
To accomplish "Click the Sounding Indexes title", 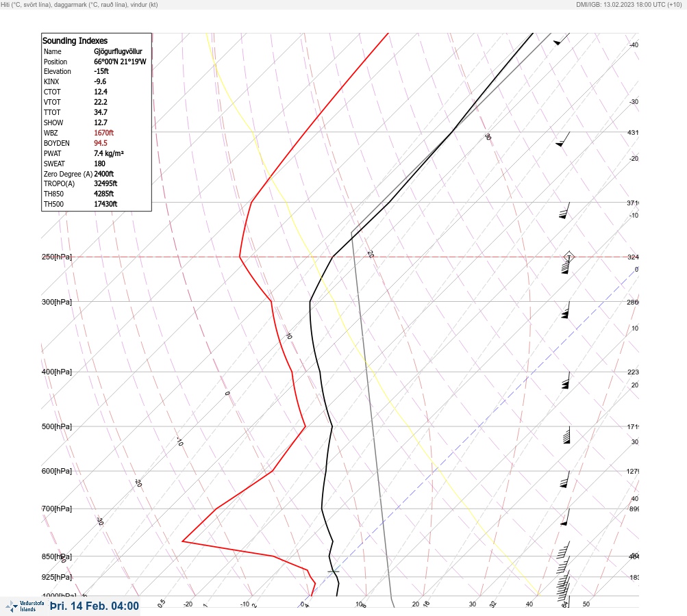I will [x=75, y=40].
